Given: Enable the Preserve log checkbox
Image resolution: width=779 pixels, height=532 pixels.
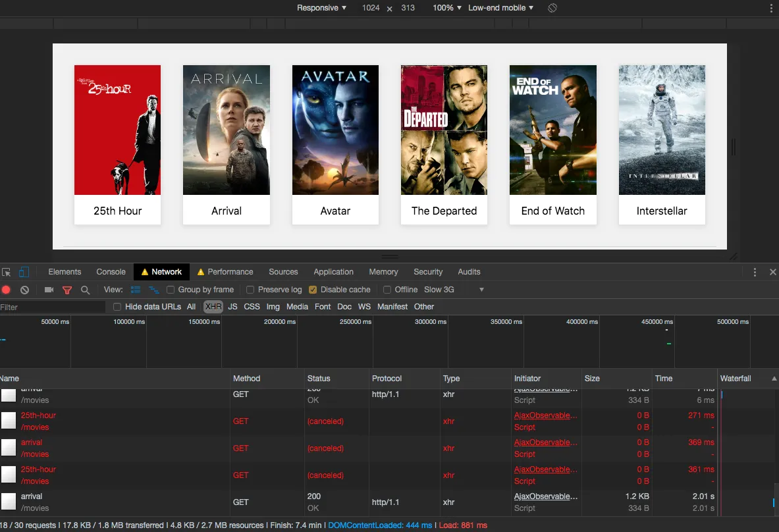Looking at the screenshot, I should [250, 290].
